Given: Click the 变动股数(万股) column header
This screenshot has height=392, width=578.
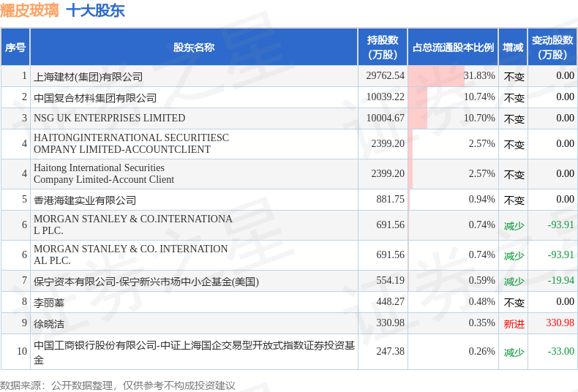Looking at the screenshot, I should [x=552, y=47].
